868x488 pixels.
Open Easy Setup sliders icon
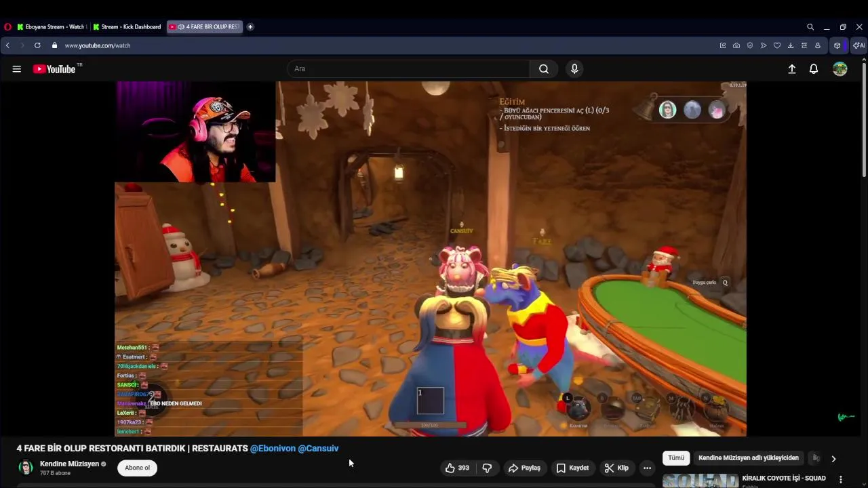[804, 45]
